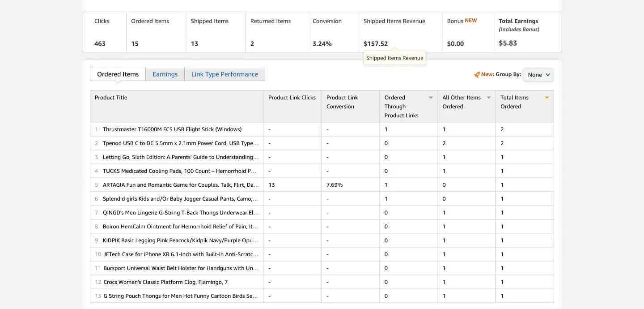Click the Shipped Items Revenue $157.52 value
The width and height of the screenshot is (644, 309).
tap(376, 44)
